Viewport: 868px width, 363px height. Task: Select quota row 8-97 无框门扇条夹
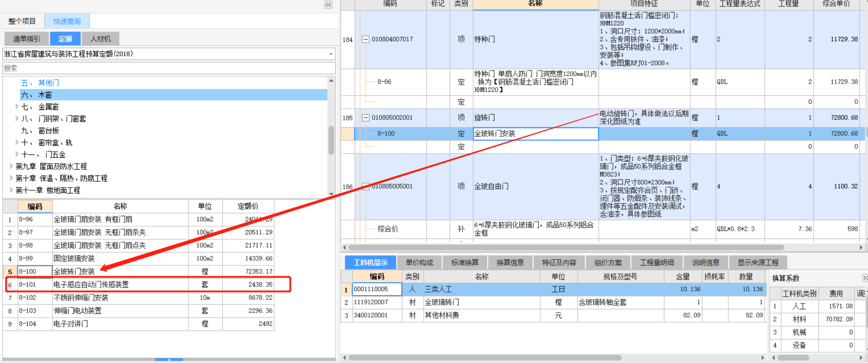point(139,232)
